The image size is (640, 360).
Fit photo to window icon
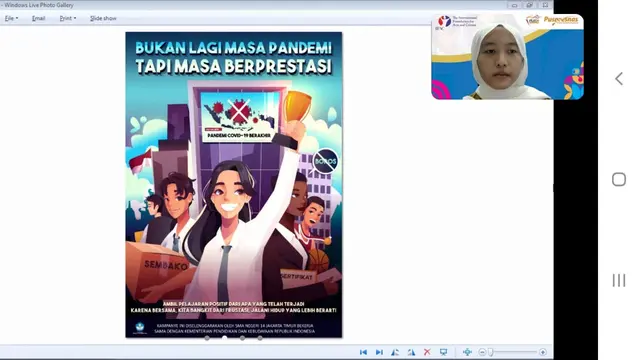[467, 352]
